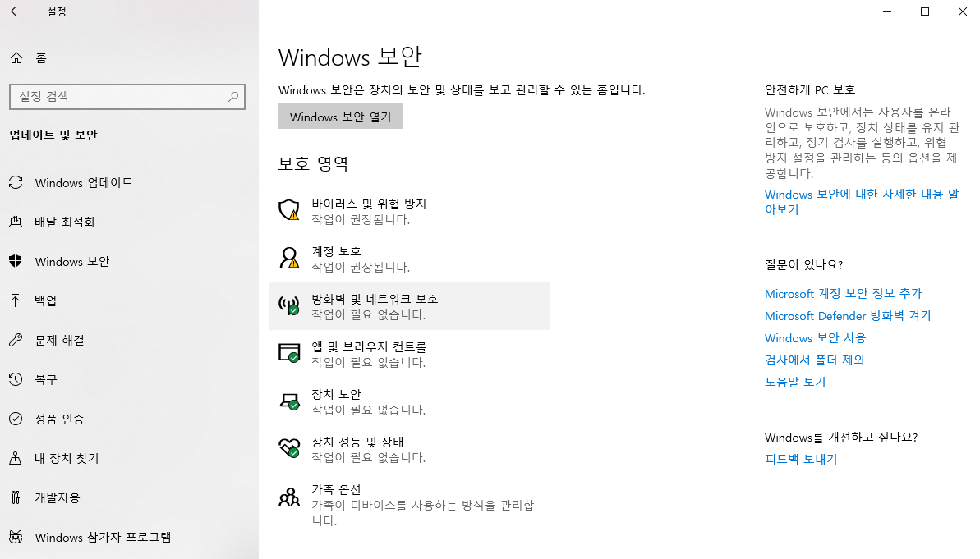Focus the 설정 검색 search field
This screenshot has width=980, height=559.
(127, 97)
